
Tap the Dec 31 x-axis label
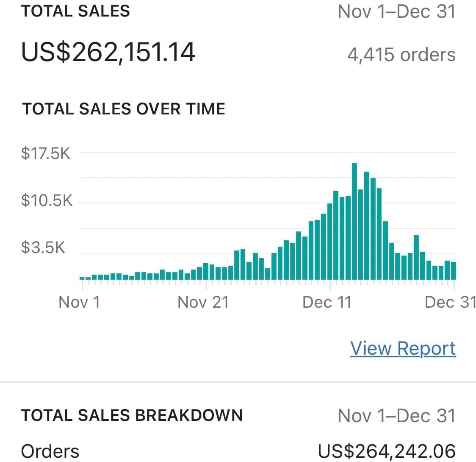click(450, 303)
